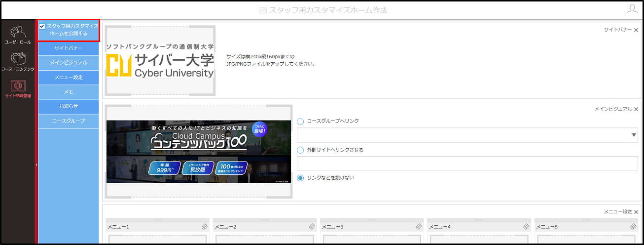This screenshot has width=644, height=245.
Task: Select the 外部サイトへリンクさせる radio button
Action: coord(300,150)
